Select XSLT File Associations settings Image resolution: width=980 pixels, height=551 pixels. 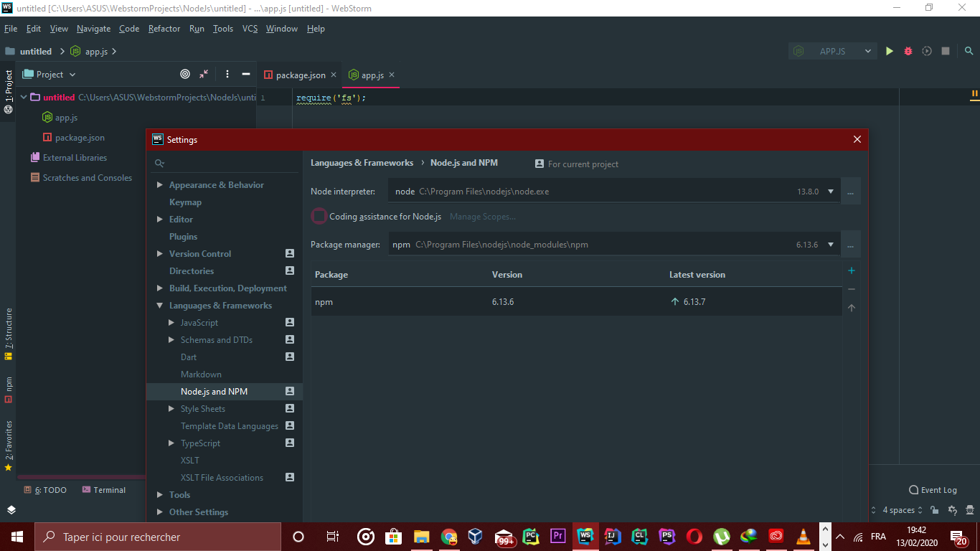[222, 478]
